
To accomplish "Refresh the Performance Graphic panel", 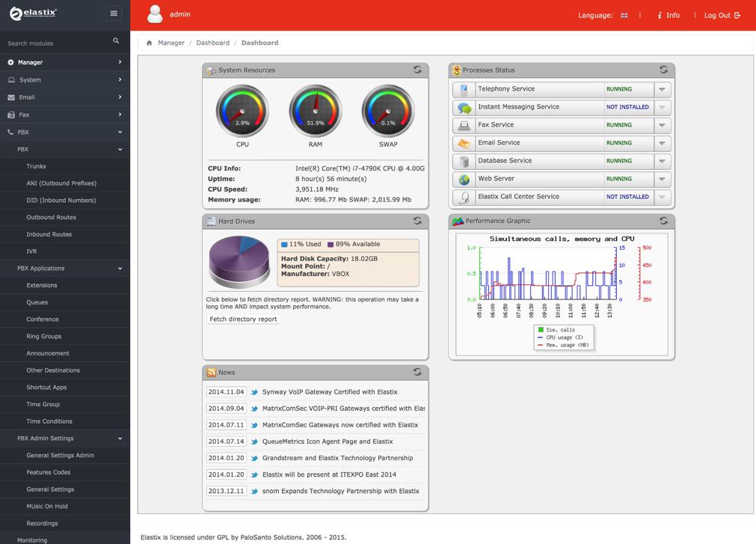I will [664, 221].
